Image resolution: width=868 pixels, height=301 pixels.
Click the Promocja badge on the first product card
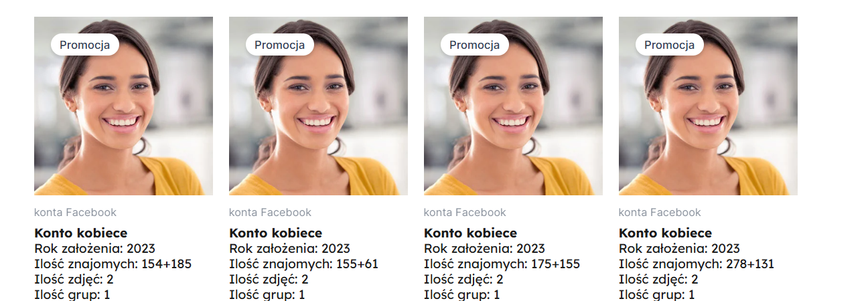(85, 45)
